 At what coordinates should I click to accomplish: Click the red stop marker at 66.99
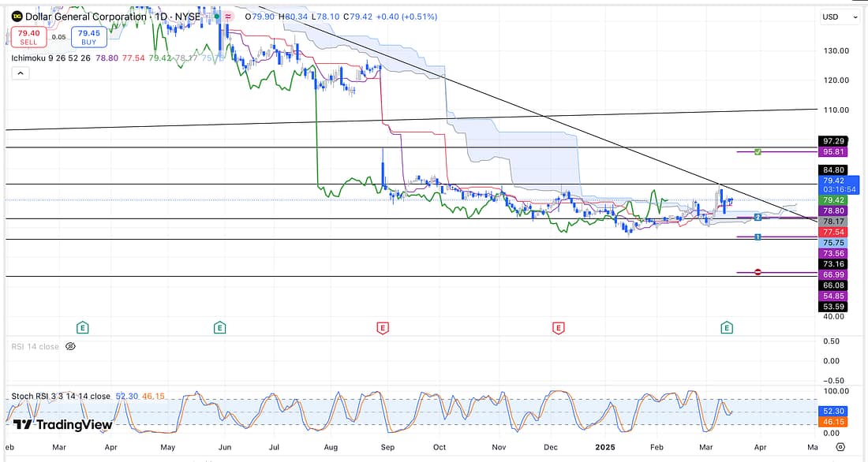(x=758, y=272)
